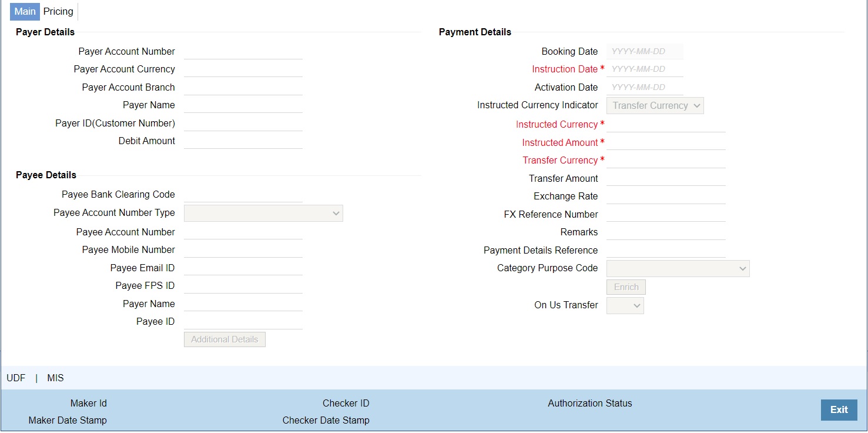Image resolution: width=868 pixels, height=433 pixels.
Task: Select the Payee ID input field
Action: (243, 322)
